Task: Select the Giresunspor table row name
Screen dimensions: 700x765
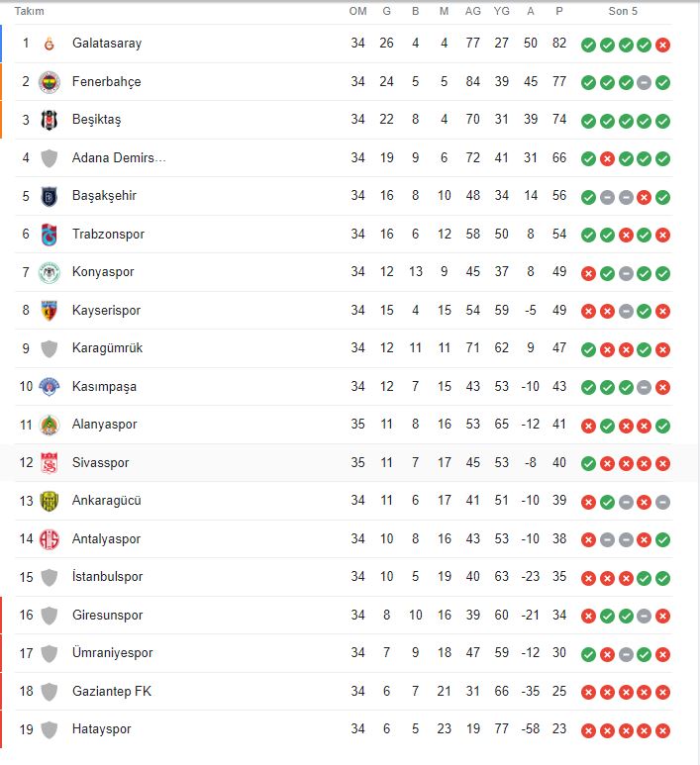Action: click(107, 616)
